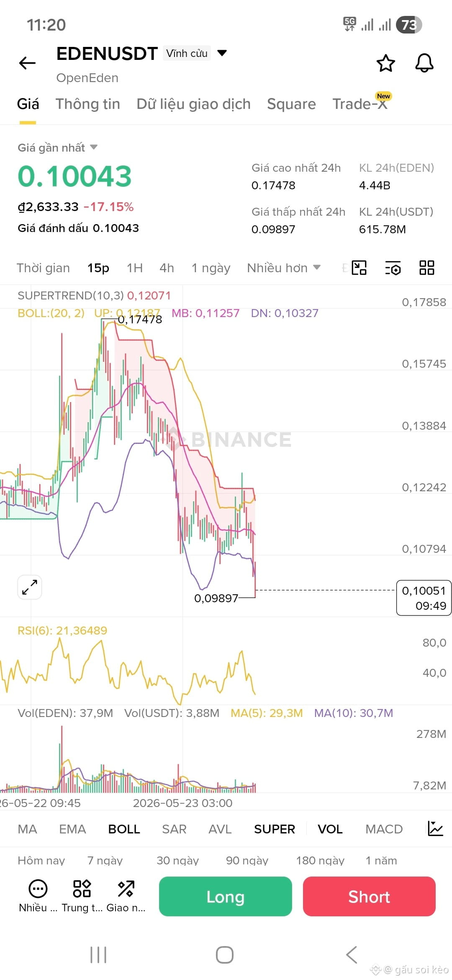Open Giao dịch trading bot icon
This screenshot has height=980, width=452.
(126, 896)
